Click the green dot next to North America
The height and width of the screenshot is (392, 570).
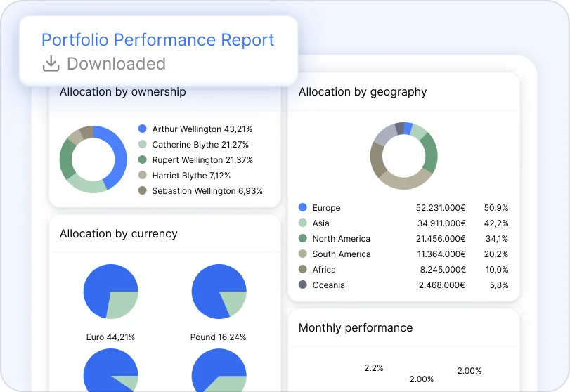(x=302, y=238)
